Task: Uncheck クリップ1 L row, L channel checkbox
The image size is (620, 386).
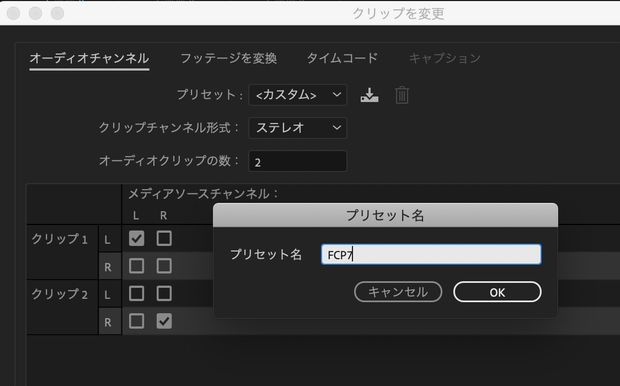Action: click(136, 238)
